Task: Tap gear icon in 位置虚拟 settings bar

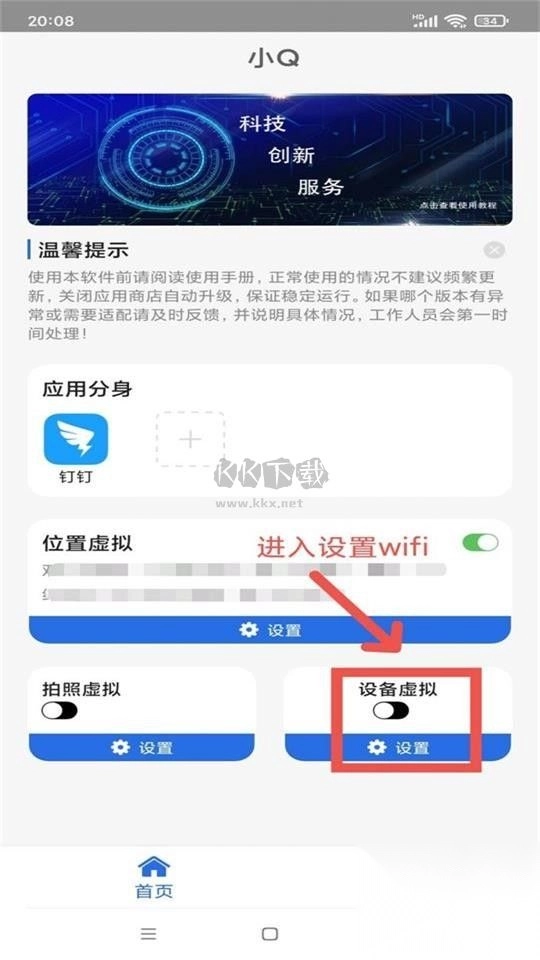Action: pos(249,629)
